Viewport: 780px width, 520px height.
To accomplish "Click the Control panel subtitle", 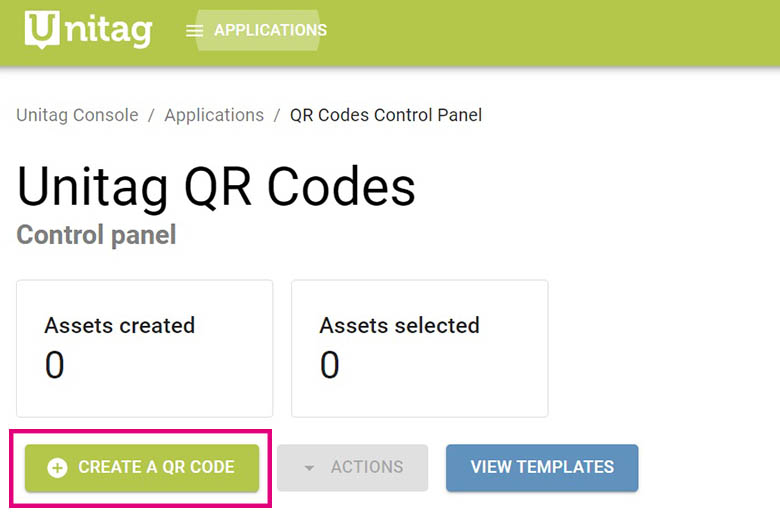I will (x=96, y=235).
